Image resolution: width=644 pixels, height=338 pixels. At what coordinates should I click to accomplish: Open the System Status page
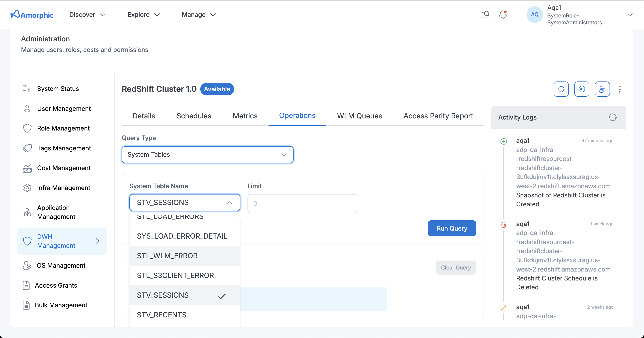pyautogui.click(x=58, y=89)
